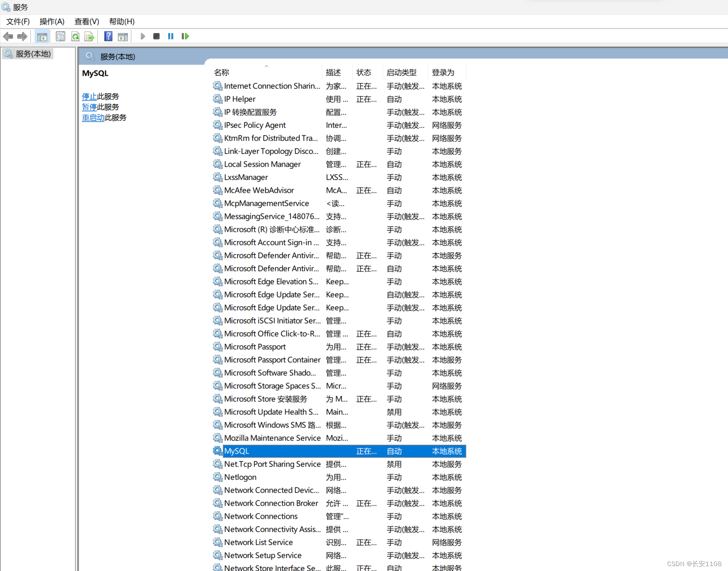Screen dimensions: 728x571
Task: Select Network Connections service row
Action: (339, 516)
